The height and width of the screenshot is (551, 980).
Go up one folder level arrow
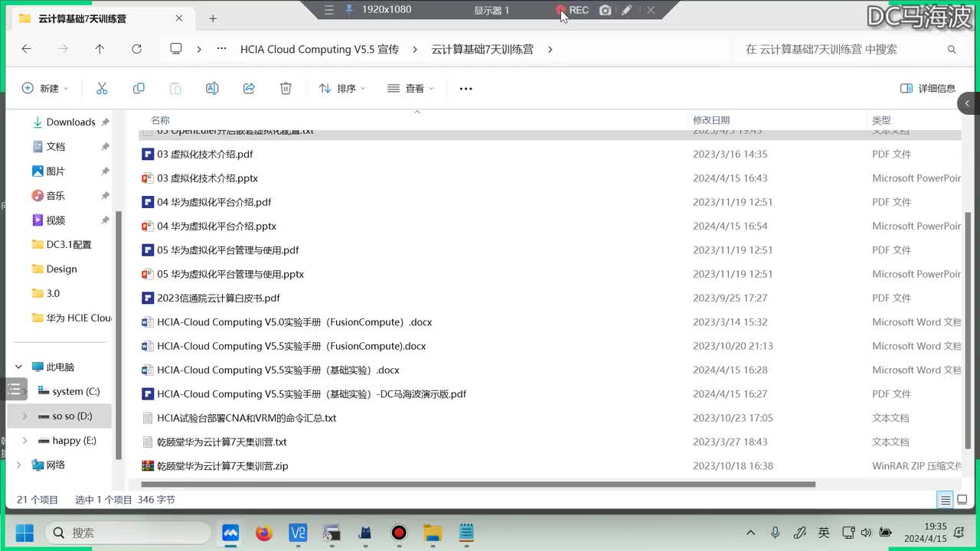coord(100,49)
